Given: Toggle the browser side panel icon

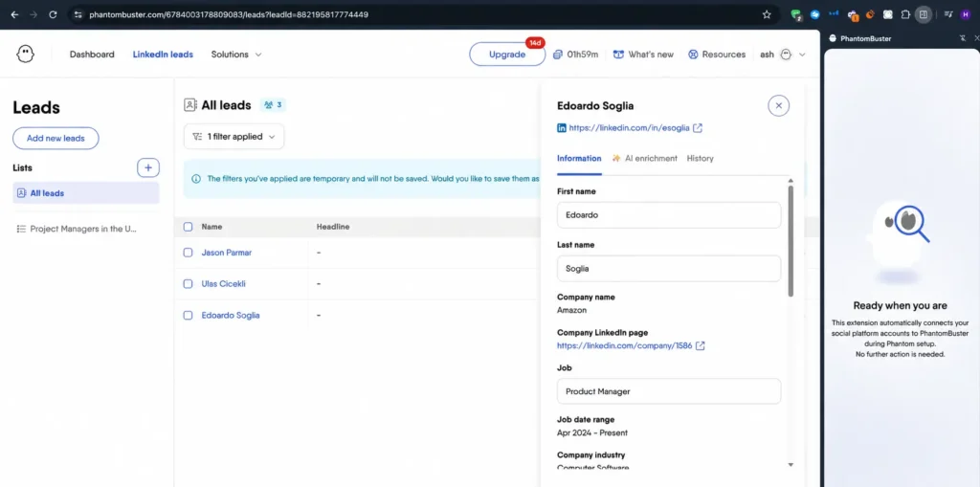Looking at the screenshot, I should click(924, 14).
